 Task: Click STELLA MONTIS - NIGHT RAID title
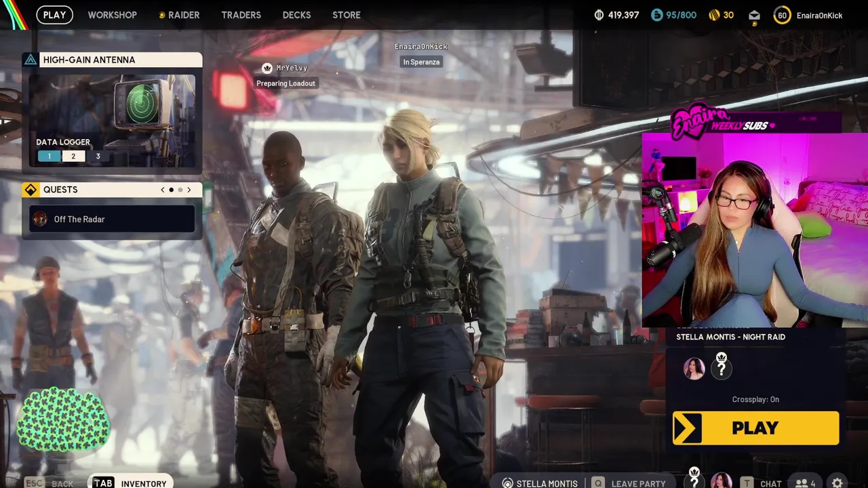pos(730,337)
